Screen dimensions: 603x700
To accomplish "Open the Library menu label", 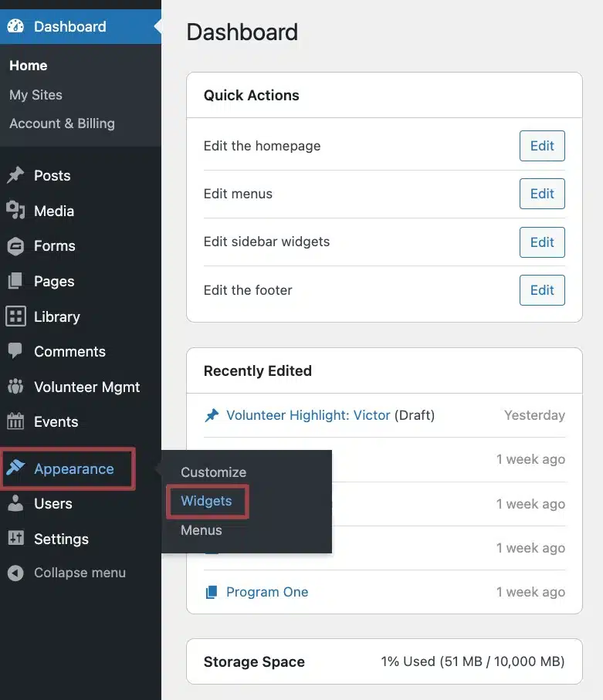I will tap(56, 316).
